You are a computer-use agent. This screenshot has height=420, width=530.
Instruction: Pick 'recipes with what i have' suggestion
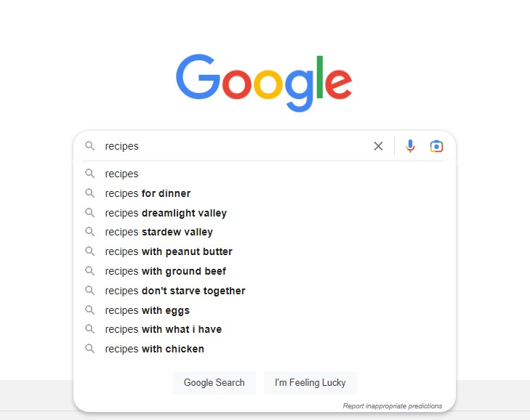[x=164, y=329]
